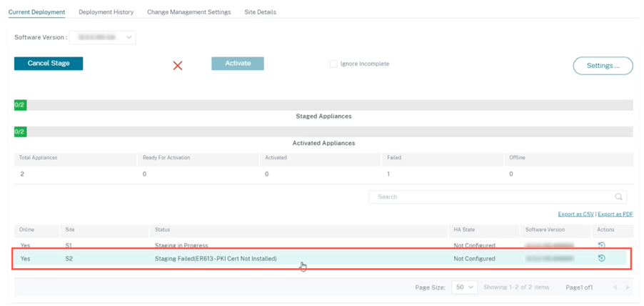Go to previous page arrow

pos(615,287)
